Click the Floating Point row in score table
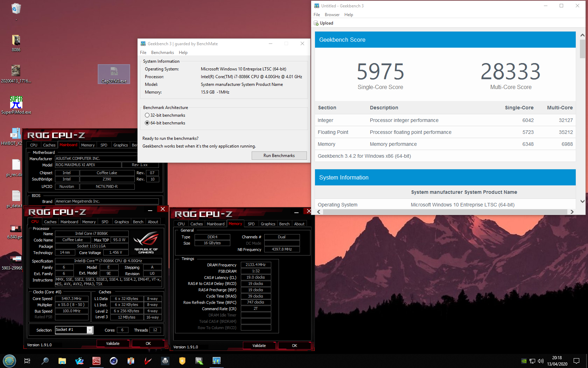Viewport: 588px width, 368px height. click(445, 132)
